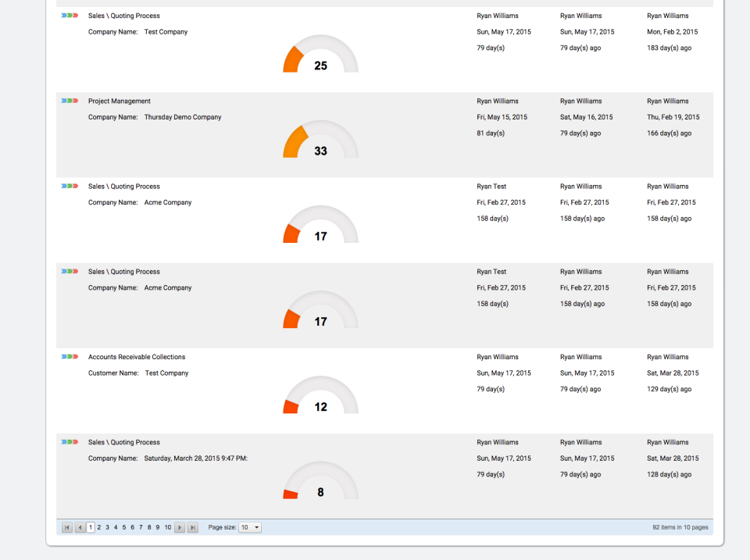This screenshot has height=560, width=750.
Task: Select page 3 in the pager
Action: 107,527
